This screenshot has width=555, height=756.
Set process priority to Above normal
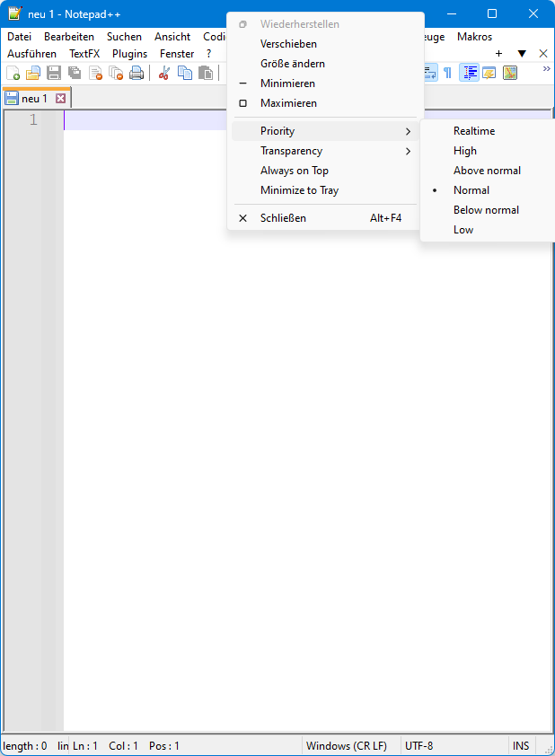click(x=489, y=171)
